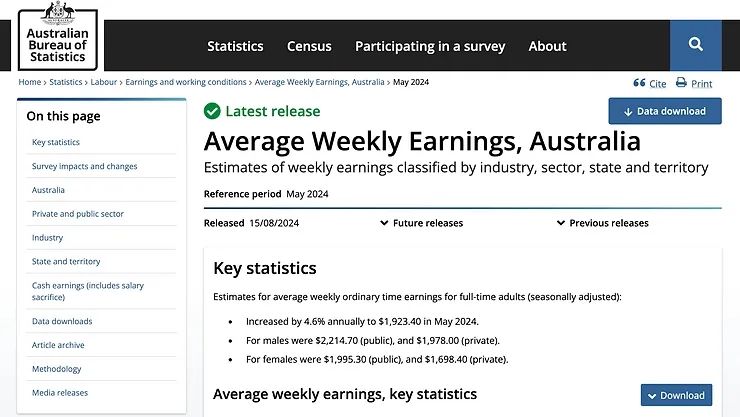Expand the Future releases section
Image resolution: width=740 pixels, height=417 pixels.
(x=421, y=223)
